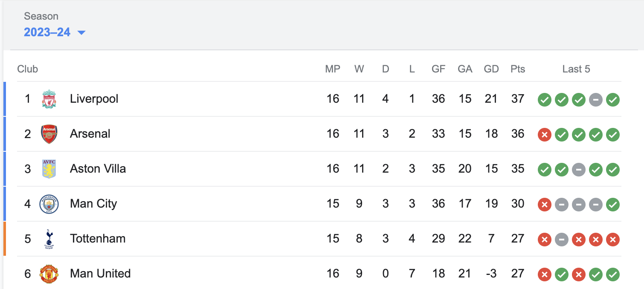Viewport: 644px width, 289px height.
Task: Click the Arsenal club crest icon
Action: 49,134
